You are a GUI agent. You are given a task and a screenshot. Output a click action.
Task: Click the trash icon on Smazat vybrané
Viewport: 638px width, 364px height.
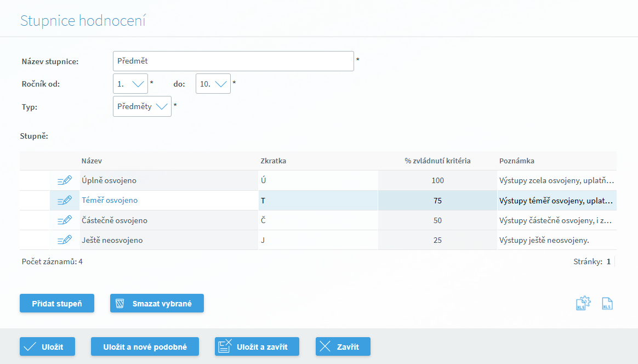point(121,303)
